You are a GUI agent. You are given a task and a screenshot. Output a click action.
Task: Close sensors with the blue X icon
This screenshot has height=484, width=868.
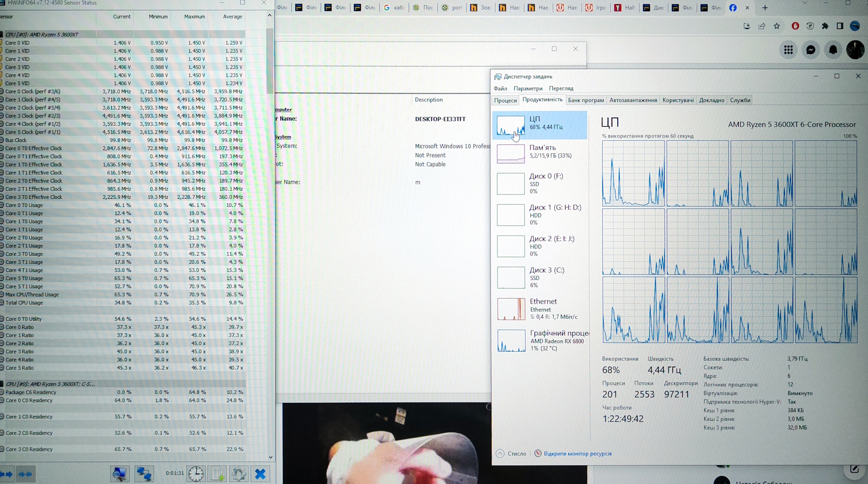click(x=260, y=473)
